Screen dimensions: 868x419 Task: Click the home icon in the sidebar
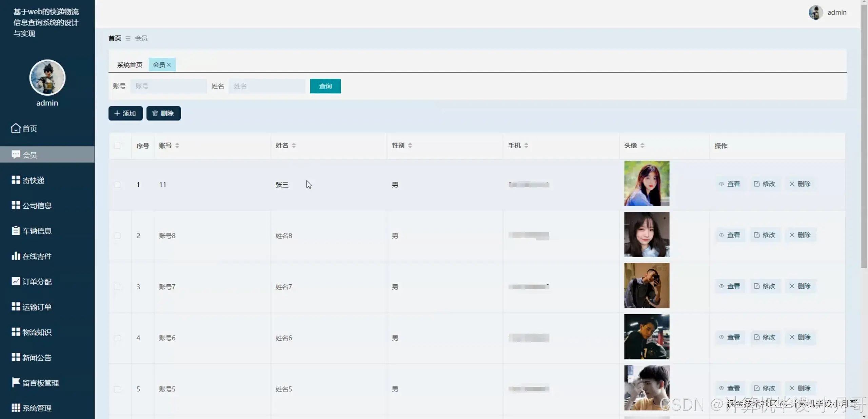[16, 128]
